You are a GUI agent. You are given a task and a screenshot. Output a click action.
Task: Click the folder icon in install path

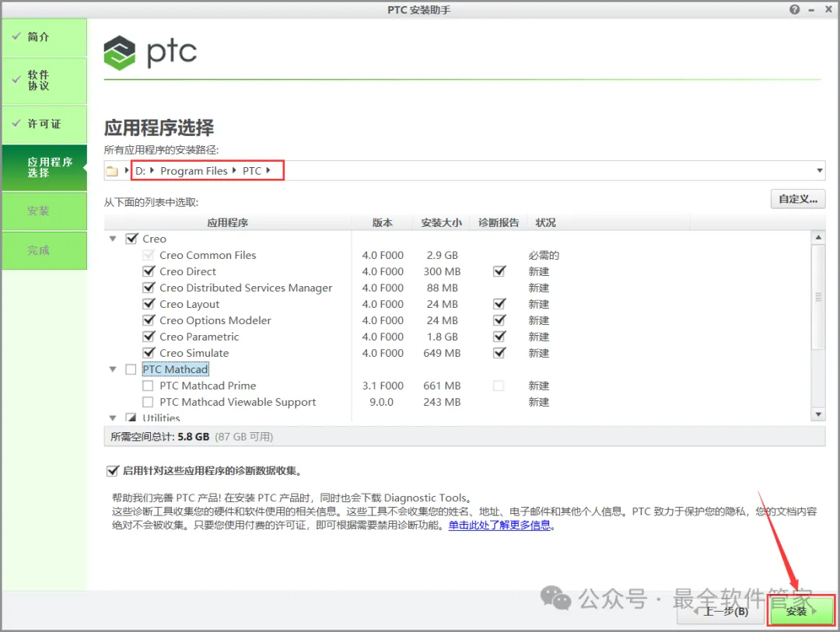click(112, 171)
